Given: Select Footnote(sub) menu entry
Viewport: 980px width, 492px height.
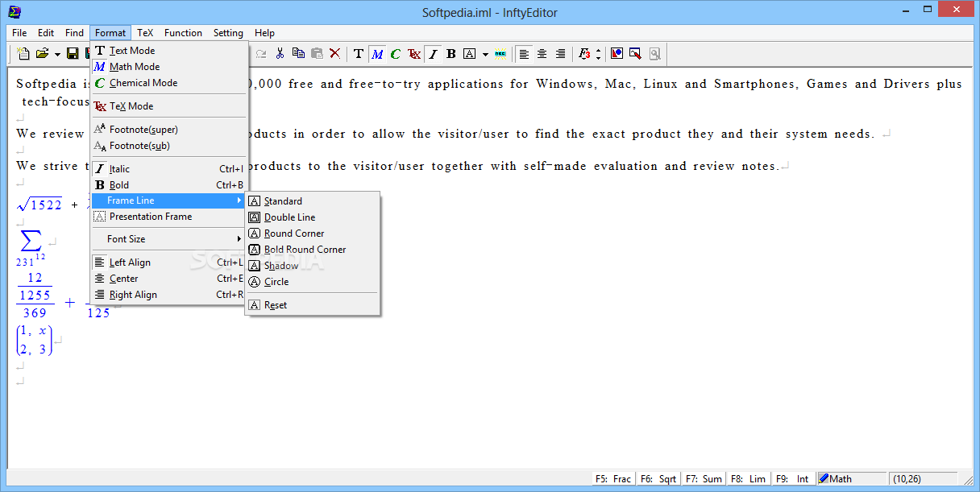Looking at the screenshot, I should click(168, 146).
